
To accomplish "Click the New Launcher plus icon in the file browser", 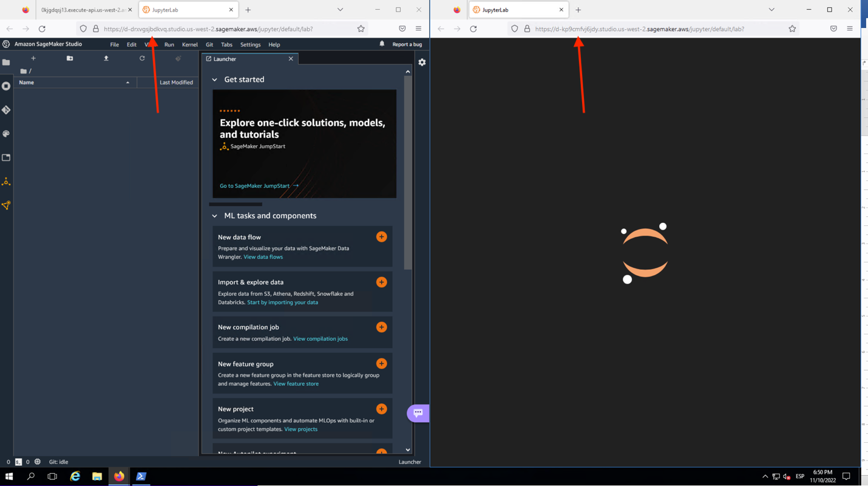I will (33, 58).
